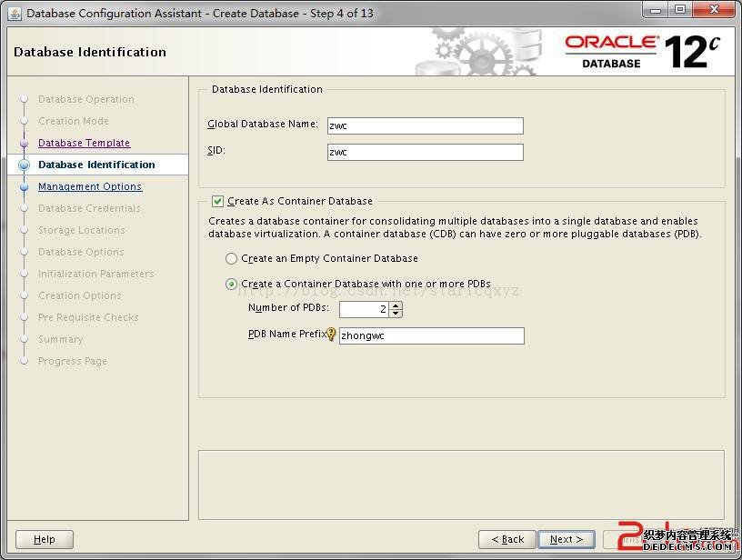Open Help for this wizard
Image resolution: width=742 pixels, height=560 pixels.
click(x=45, y=539)
